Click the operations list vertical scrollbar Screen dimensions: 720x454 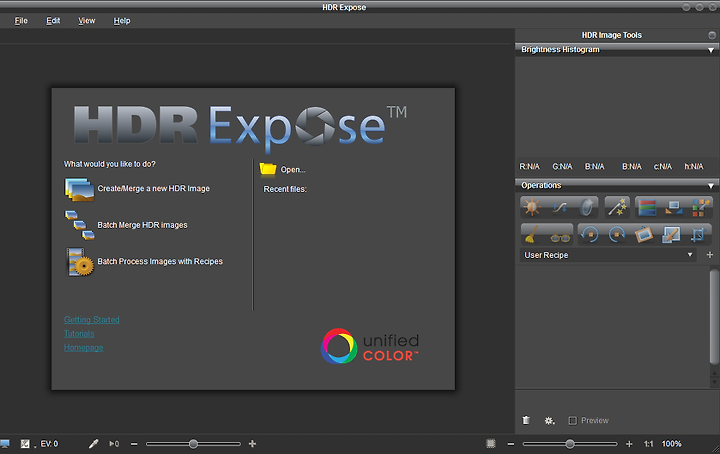pyautogui.click(x=714, y=317)
